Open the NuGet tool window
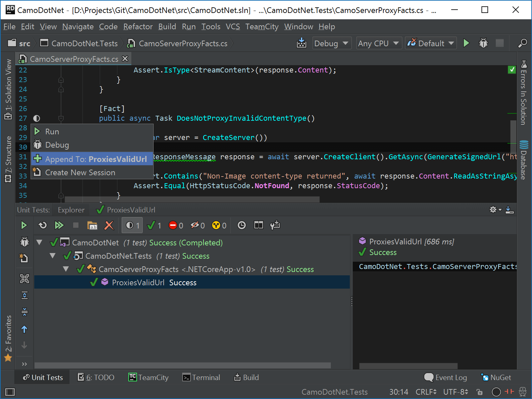 [496, 377]
